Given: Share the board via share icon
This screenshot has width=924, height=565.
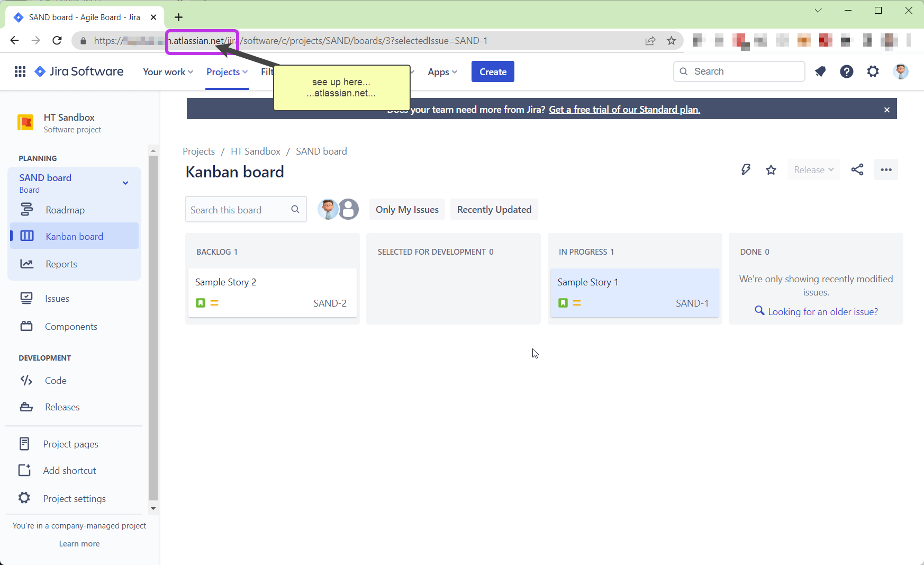Looking at the screenshot, I should (857, 170).
